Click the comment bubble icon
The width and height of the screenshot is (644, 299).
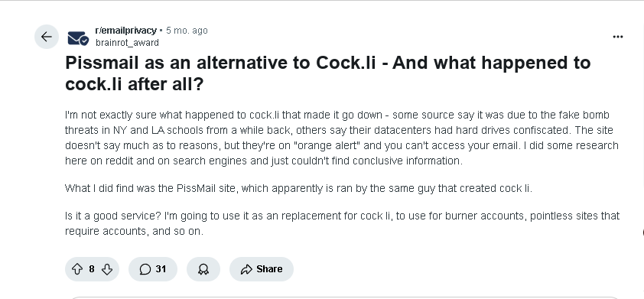click(145, 269)
